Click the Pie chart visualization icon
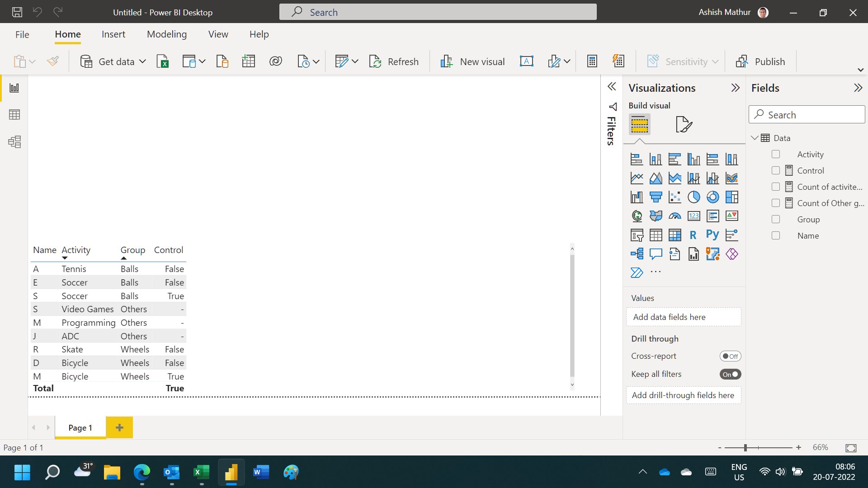868x488 pixels. pyautogui.click(x=693, y=197)
